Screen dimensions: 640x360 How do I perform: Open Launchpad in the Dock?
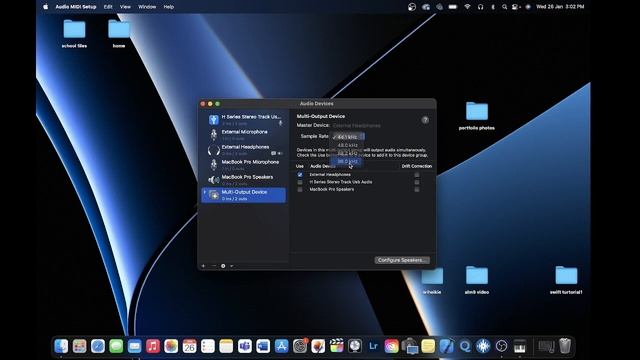[x=80, y=346]
